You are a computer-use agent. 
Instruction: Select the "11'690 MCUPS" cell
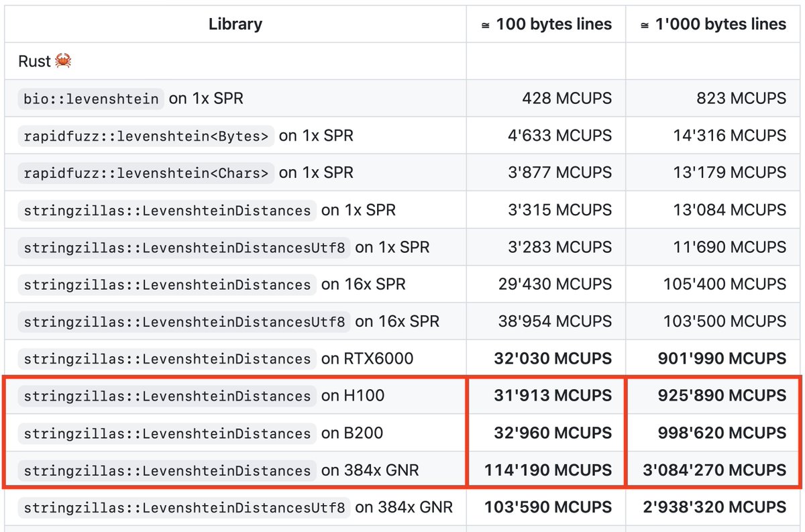(x=713, y=248)
